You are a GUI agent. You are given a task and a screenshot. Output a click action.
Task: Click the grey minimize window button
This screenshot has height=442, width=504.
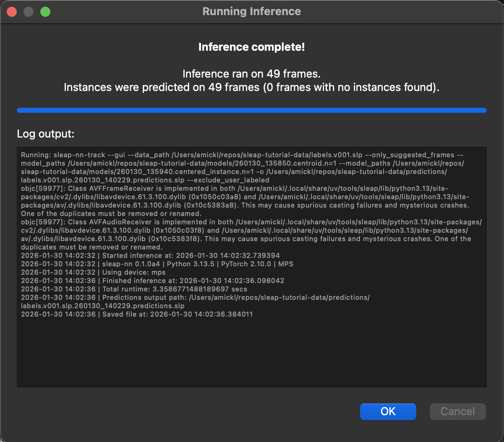29,12
